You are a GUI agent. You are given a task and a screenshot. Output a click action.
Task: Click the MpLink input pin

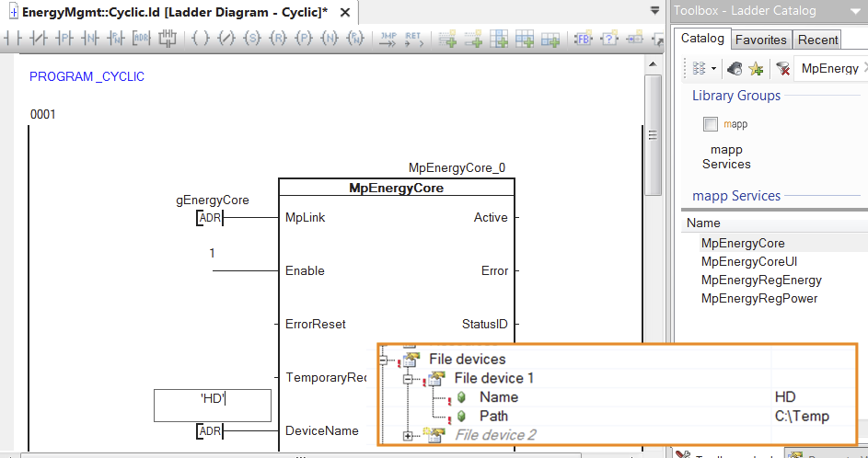(x=305, y=217)
